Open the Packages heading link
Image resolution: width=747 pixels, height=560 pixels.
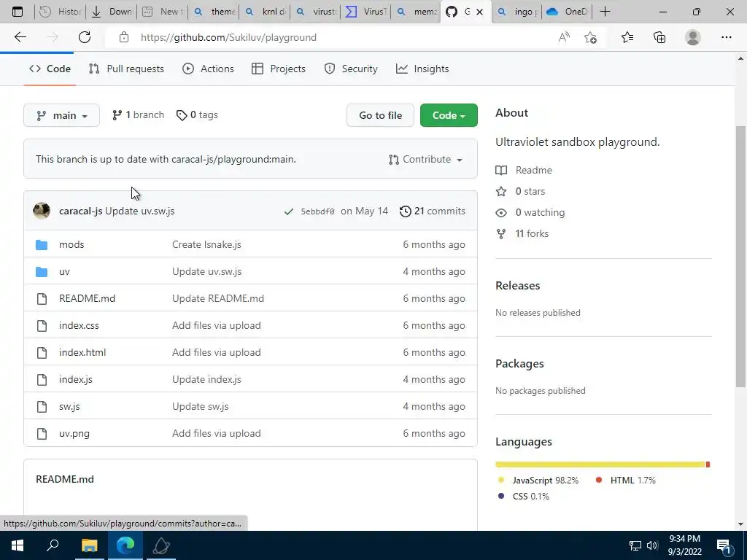[519, 363]
